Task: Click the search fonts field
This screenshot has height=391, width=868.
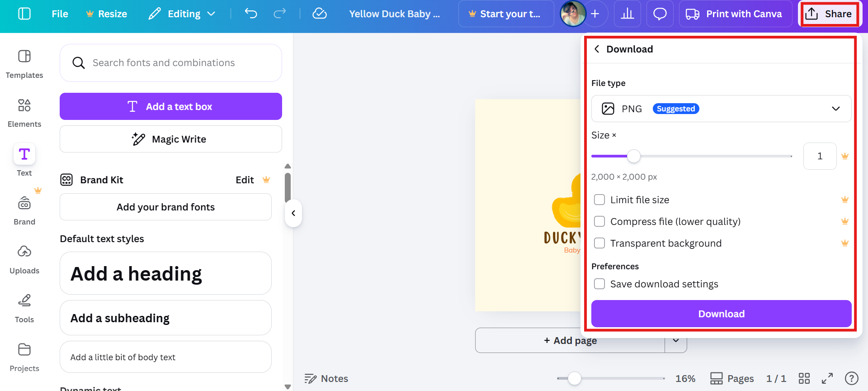Action: pos(171,63)
